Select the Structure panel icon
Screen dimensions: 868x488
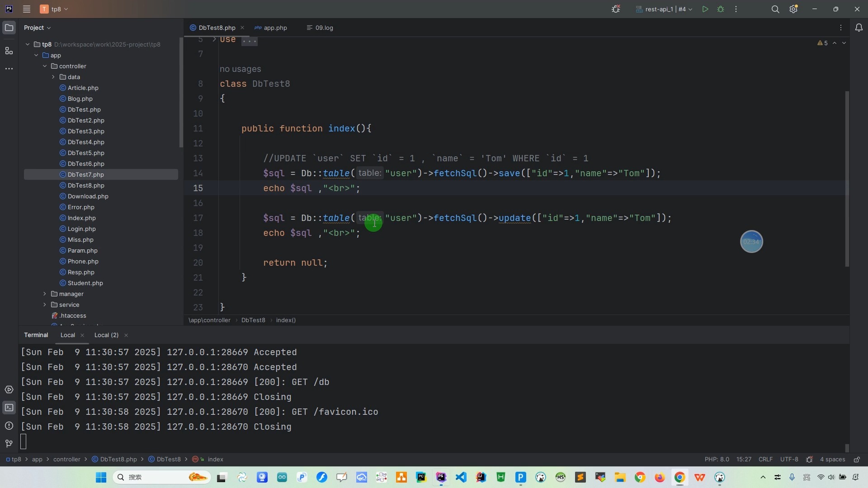click(9, 51)
